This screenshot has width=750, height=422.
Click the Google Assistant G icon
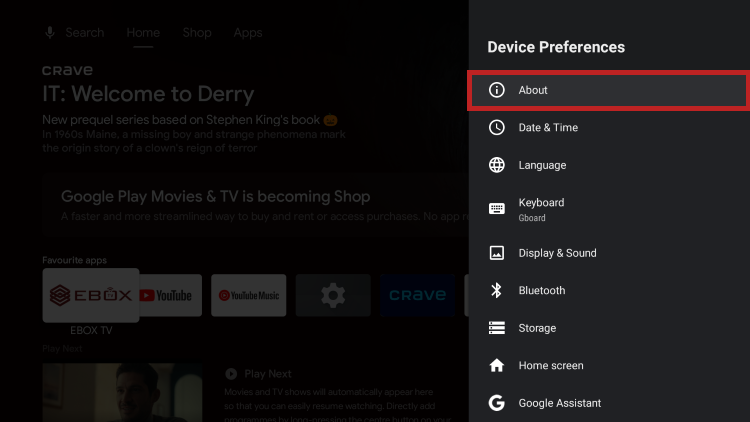[496, 403]
